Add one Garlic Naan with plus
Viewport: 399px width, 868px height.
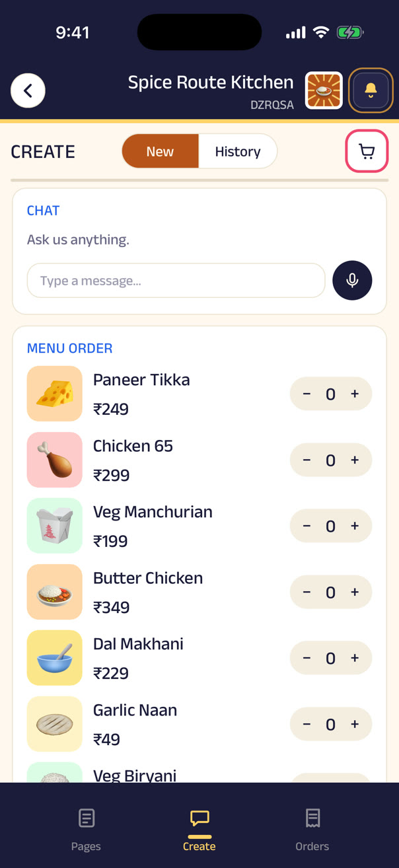[355, 724]
